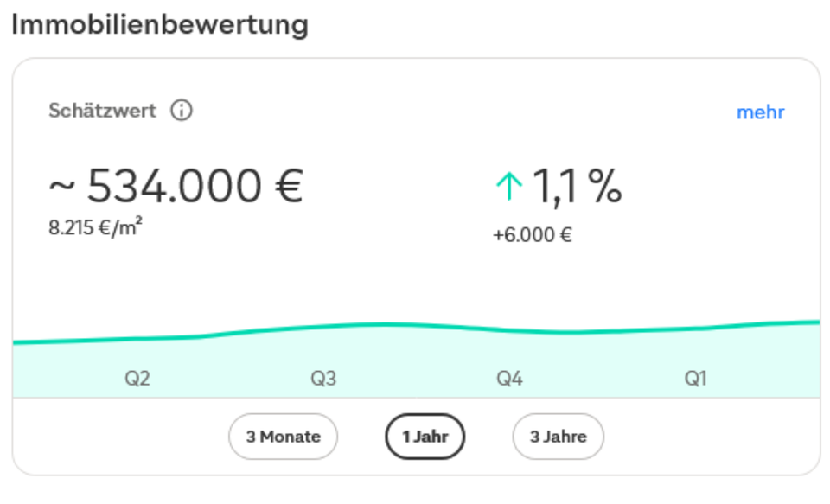This screenshot has height=504, width=830.
Task: Select the 3 Monate time range
Action: [x=283, y=437]
